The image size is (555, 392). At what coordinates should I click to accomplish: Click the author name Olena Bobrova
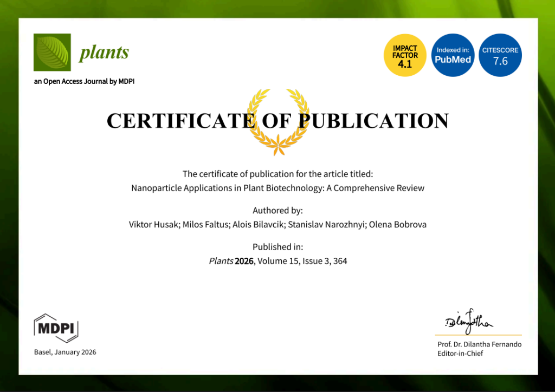tap(397, 225)
